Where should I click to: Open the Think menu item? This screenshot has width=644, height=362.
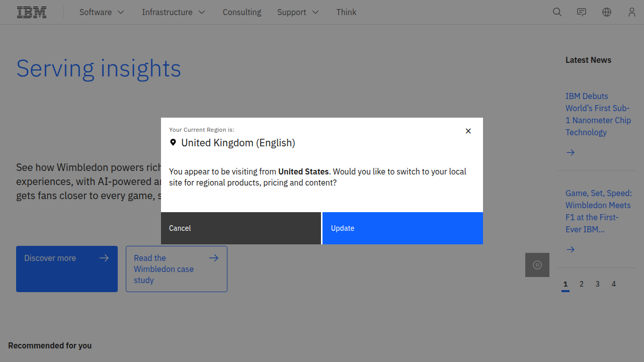346,12
